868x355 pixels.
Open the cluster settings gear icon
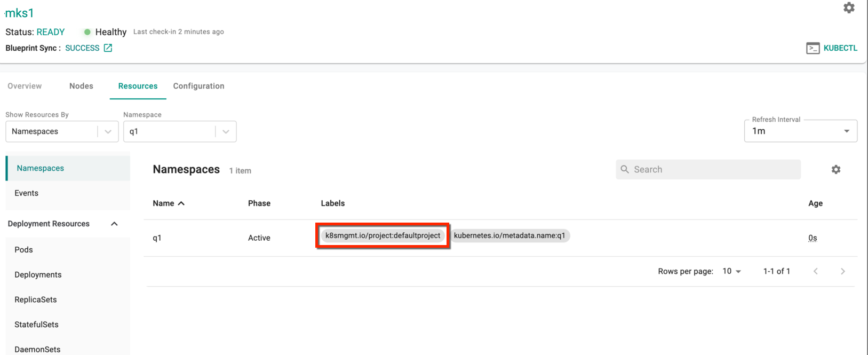pyautogui.click(x=849, y=7)
